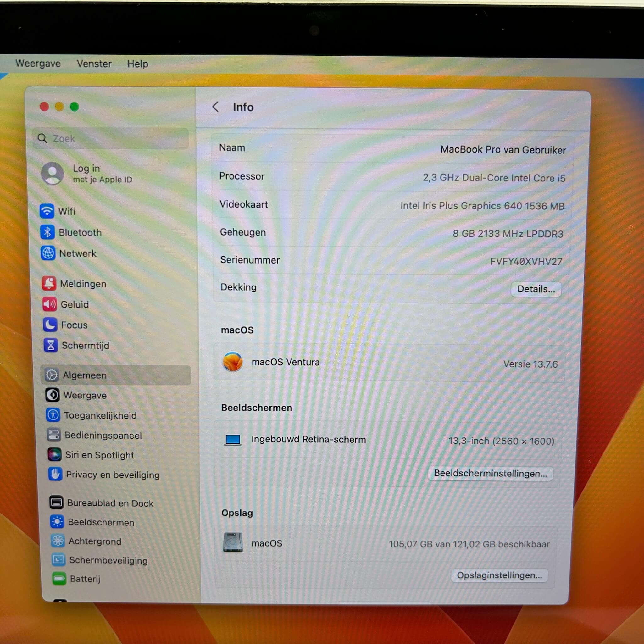
Task: Click 'Ingebouwd Retina-scherm' label
Action: point(309,439)
